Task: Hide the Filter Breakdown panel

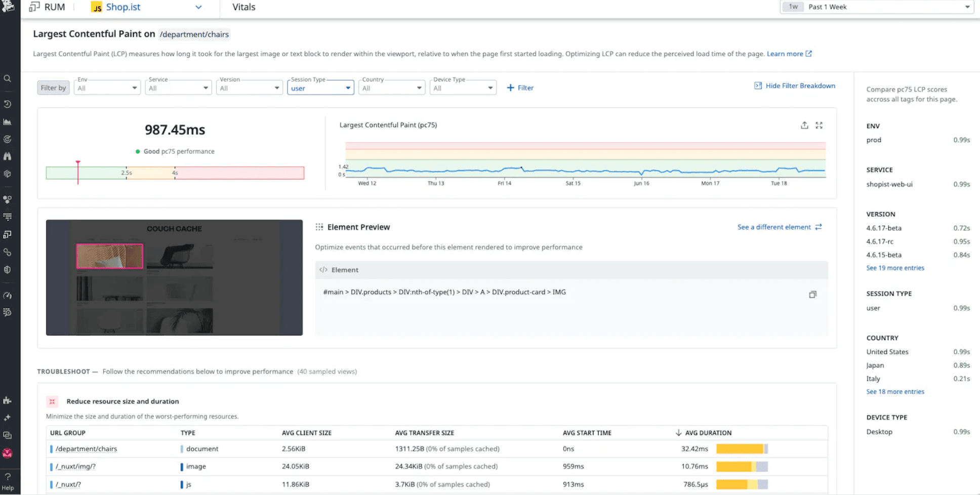Action: pos(795,86)
